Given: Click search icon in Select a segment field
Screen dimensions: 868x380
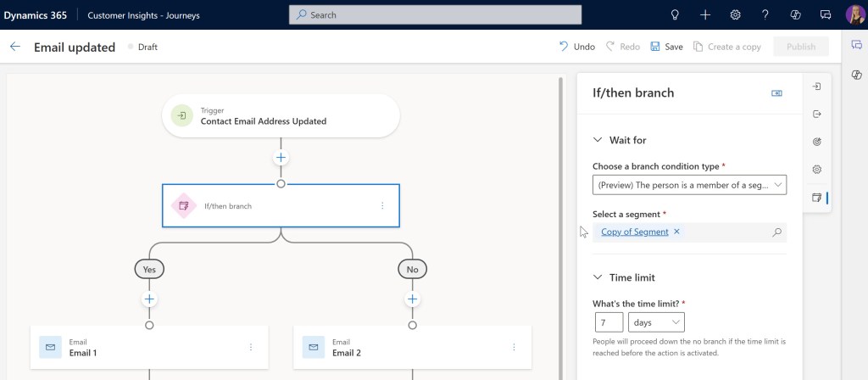Looking at the screenshot, I should pyautogui.click(x=776, y=232).
